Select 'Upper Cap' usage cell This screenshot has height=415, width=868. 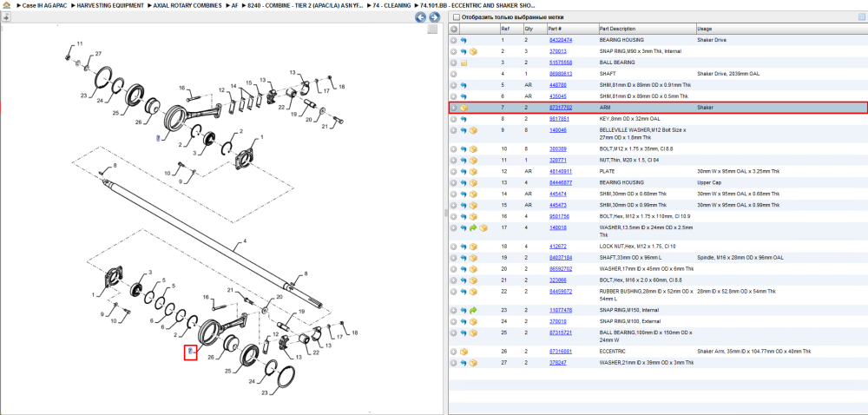pyautogui.click(x=708, y=182)
